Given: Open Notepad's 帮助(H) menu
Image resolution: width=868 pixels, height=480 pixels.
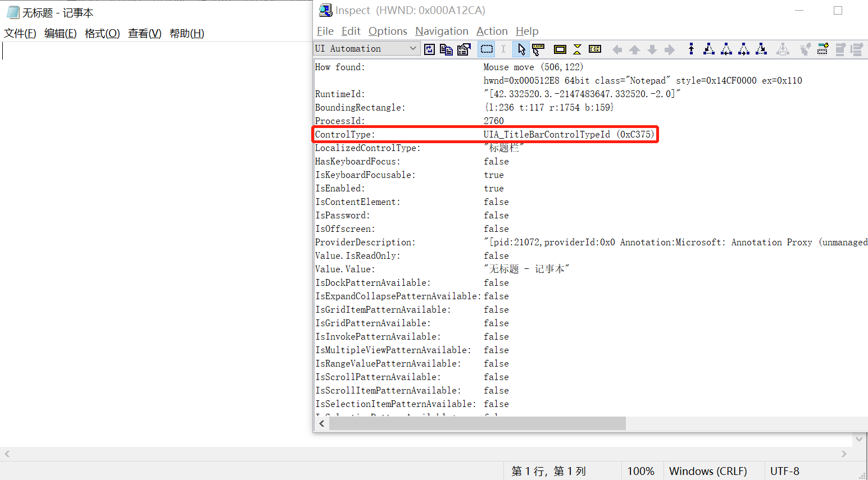Looking at the screenshot, I should coord(187,34).
